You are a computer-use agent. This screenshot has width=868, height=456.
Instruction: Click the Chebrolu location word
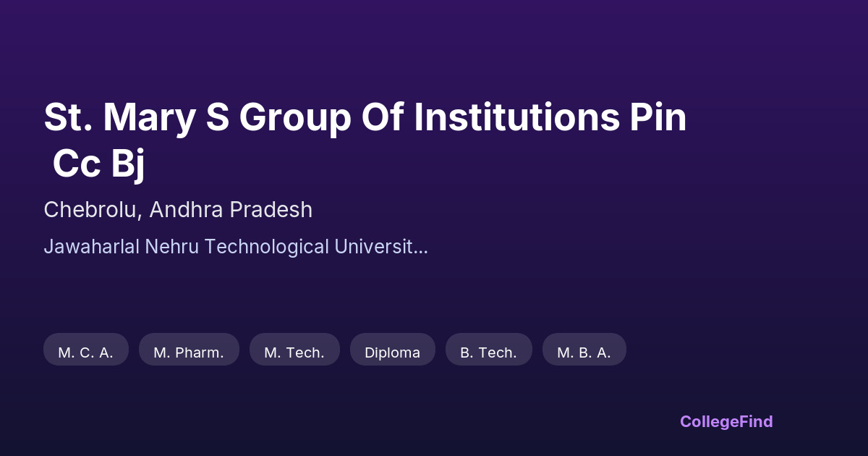click(91, 210)
